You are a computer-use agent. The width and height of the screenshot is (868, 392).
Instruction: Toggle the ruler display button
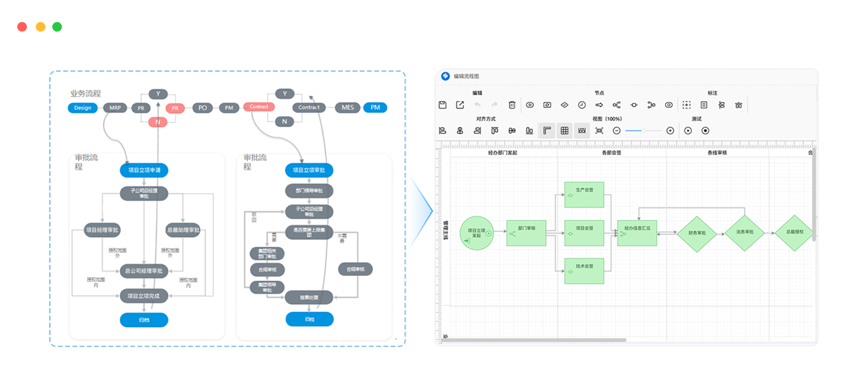coord(547,131)
